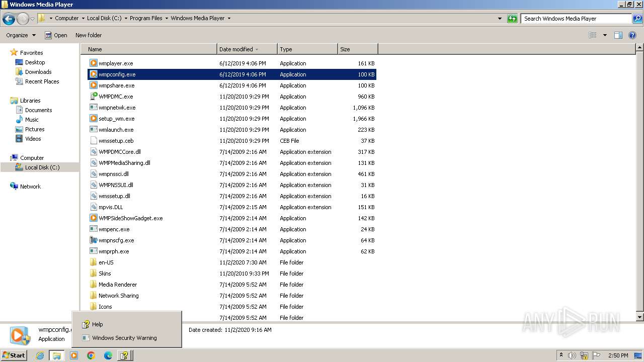Screen dimensions: 644x362
Task: Click the Start button
Action: 14,355
